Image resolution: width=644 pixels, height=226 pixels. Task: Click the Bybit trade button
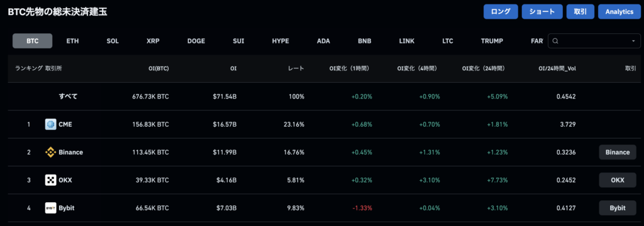(618, 208)
